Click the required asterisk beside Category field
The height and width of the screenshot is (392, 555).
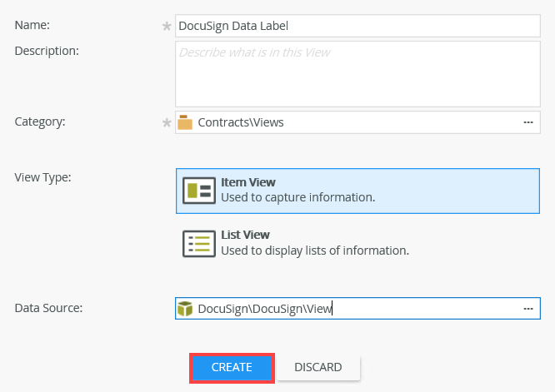coord(167,122)
